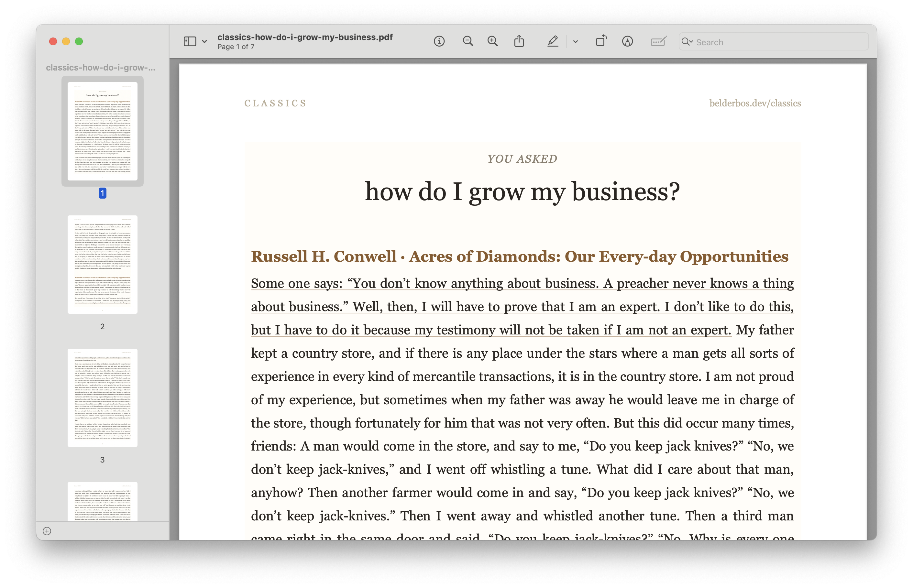
Task: Select page 1 thumbnail in sidebar
Action: pyautogui.click(x=102, y=131)
